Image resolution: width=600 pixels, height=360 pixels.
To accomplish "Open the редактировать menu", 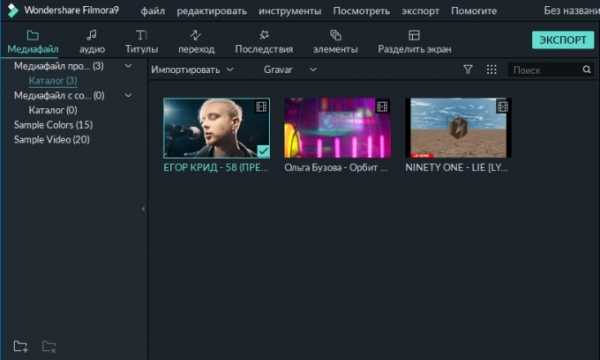I will click(x=212, y=11).
